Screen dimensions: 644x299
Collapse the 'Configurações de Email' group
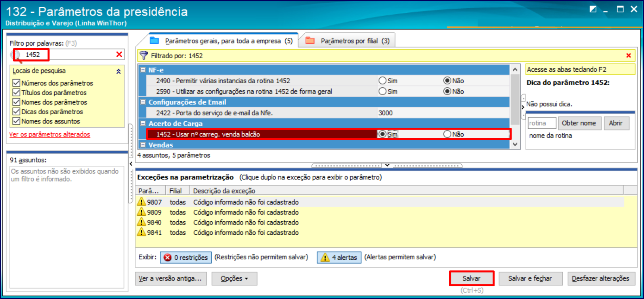tap(143, 102)
